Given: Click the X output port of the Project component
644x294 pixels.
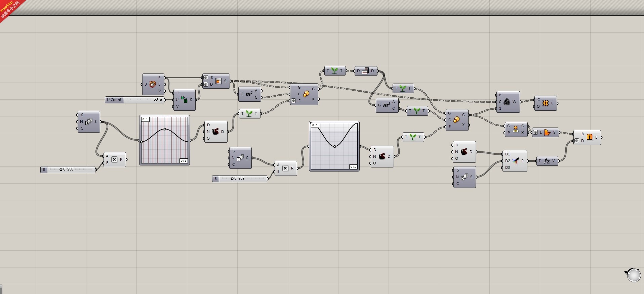Looking at the screenshot, I should [x=528, y=133].
